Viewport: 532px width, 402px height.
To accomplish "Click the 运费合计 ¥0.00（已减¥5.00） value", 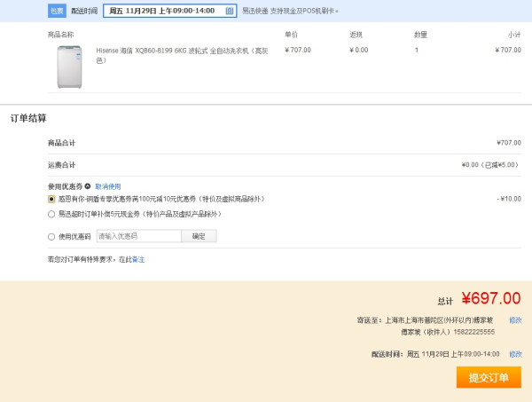I will point(490,165).
